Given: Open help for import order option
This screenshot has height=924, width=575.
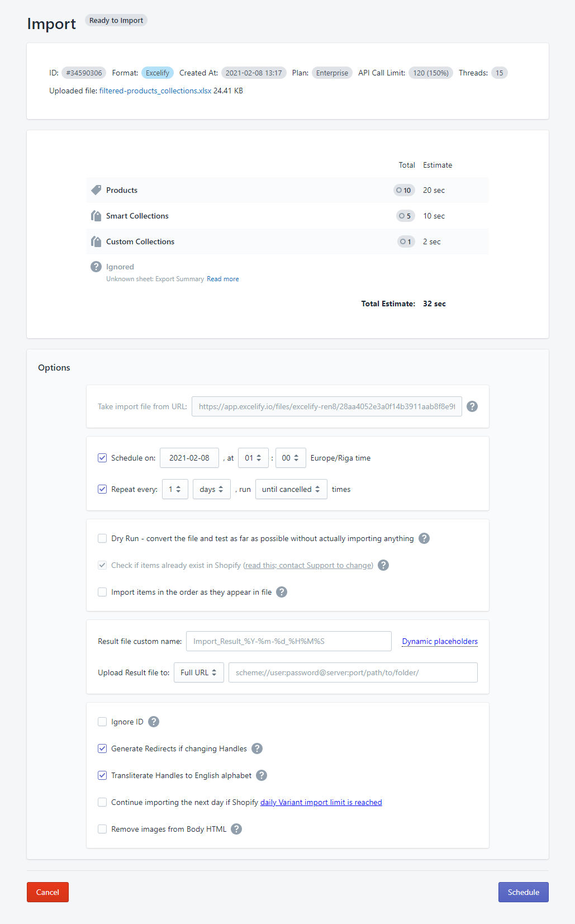Looking at the screenshot, I should tap(282, 592).
